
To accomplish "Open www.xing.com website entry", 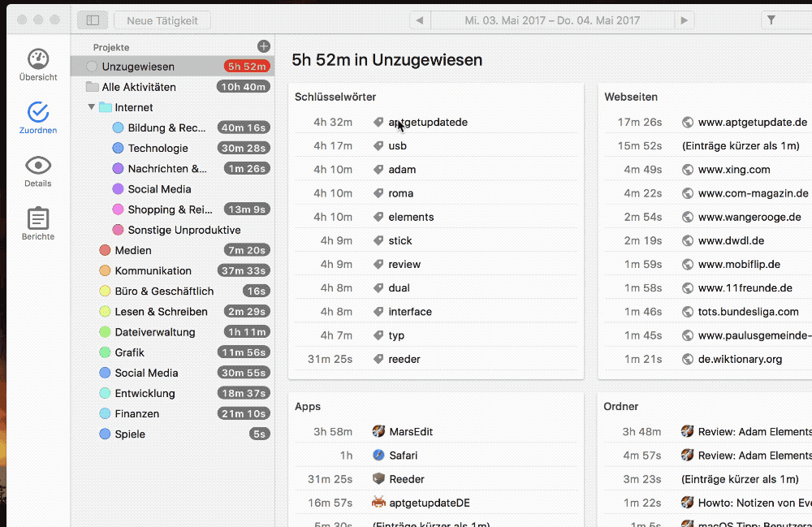I will click(x=734, y=170).
